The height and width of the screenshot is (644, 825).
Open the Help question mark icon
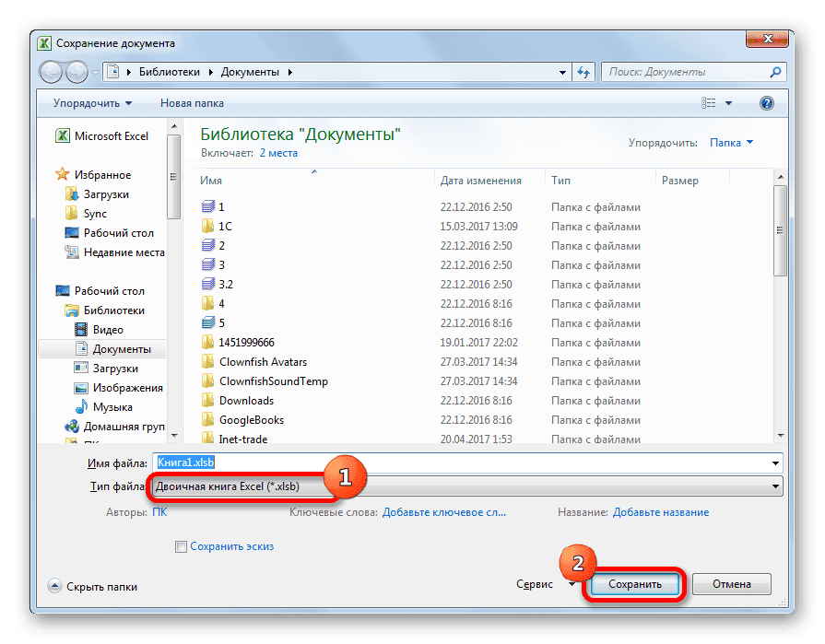click(x=766, y=102)
